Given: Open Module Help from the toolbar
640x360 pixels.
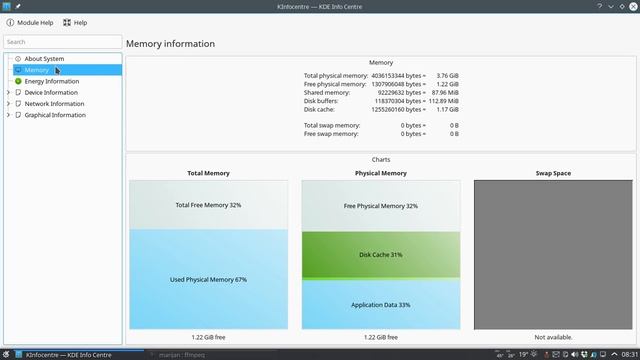Looking at the screenshot, I should click(30, 23).
